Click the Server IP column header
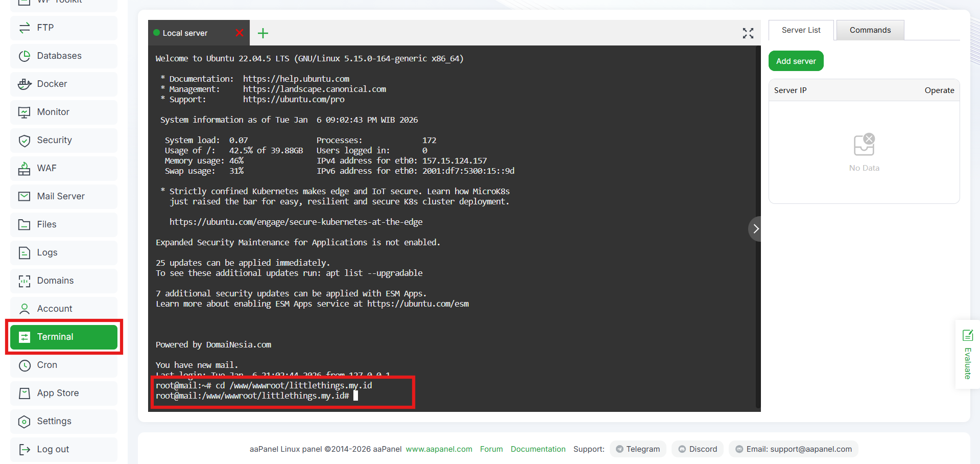980x464 pixels. click(790, 90)
